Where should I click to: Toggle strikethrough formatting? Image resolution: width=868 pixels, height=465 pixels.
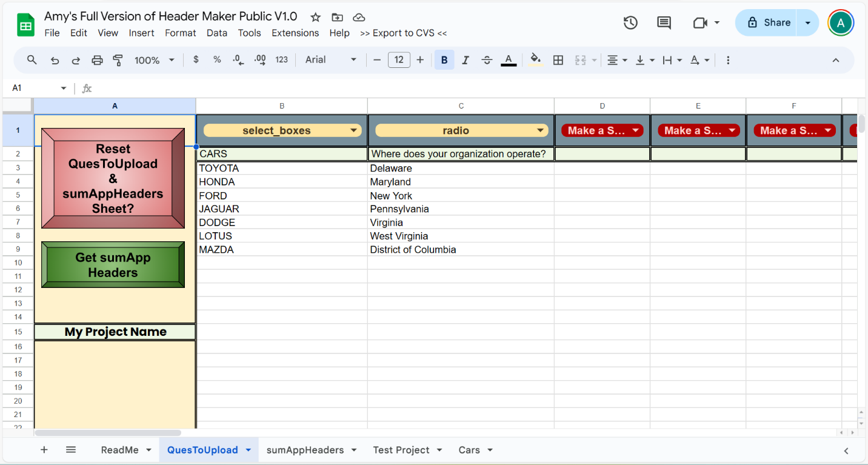click(x=487, y=60)
